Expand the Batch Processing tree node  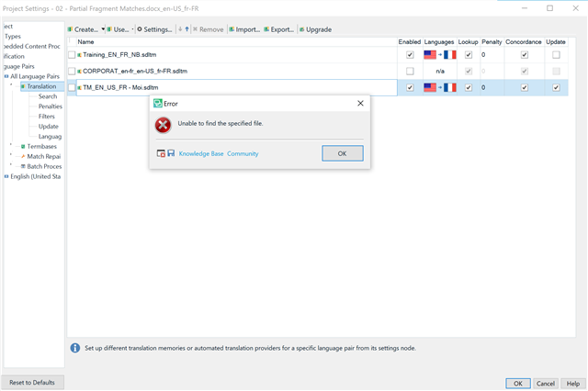pyautogui.click(x=11, y=165)
